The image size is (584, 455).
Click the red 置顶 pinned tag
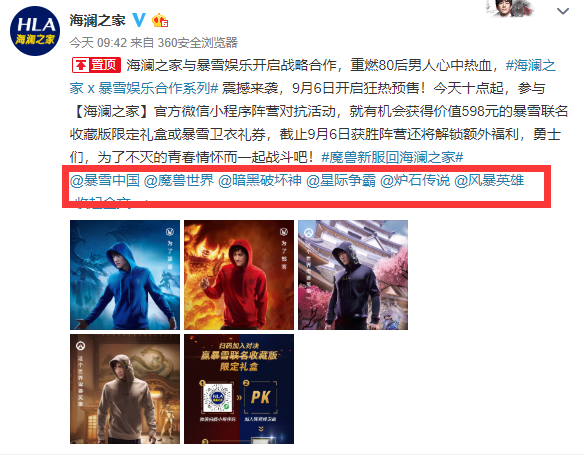tap(96, 65)
